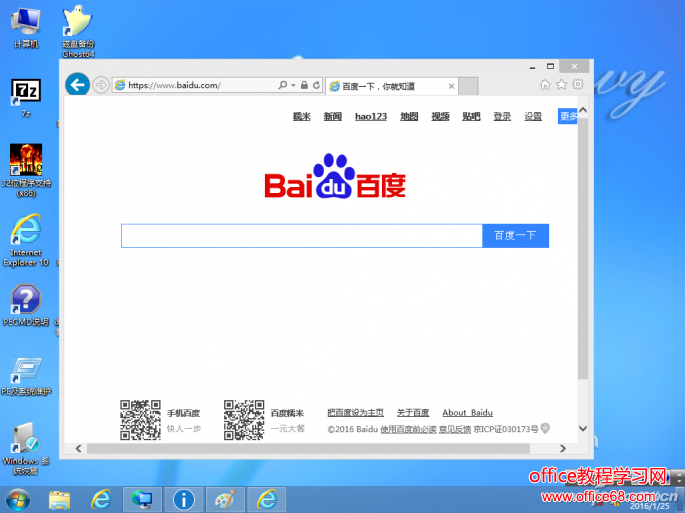Open the 糯米 link
Image resolution: width=685 pixels, height=513 pixels.
301,116
